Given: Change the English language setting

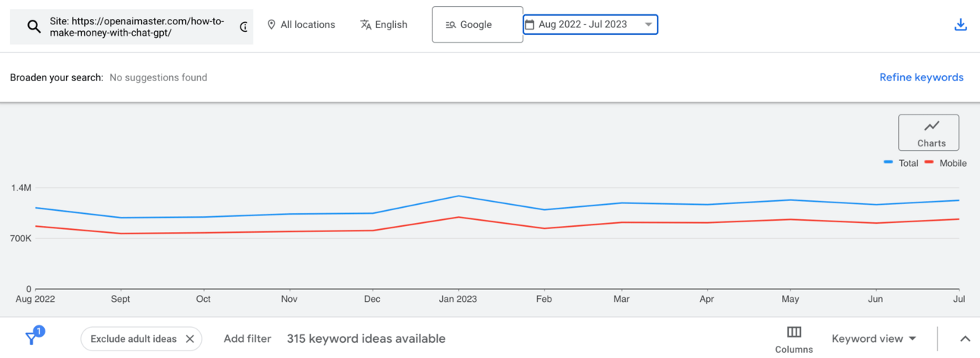Looking at the screenshot, I should [391, 25].
